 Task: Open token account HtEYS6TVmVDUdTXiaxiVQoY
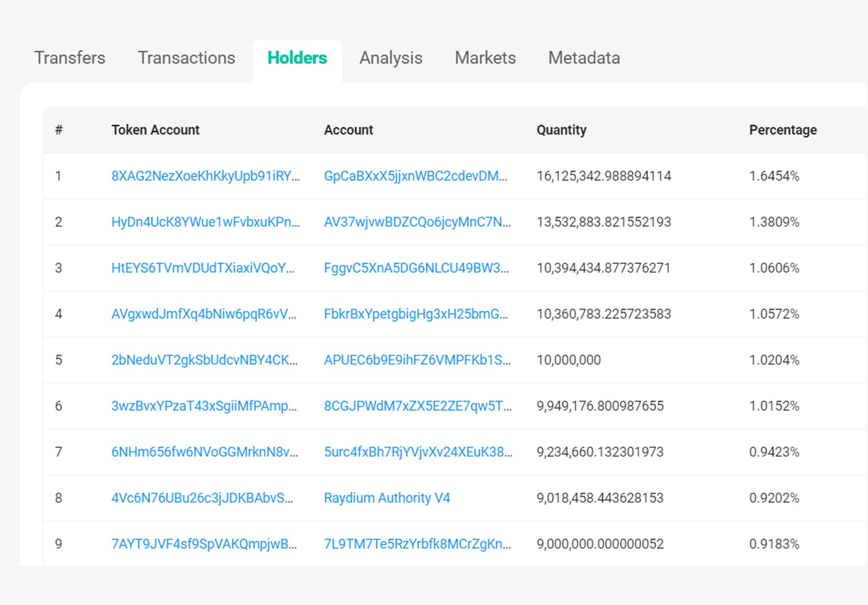tap(203, 268)
